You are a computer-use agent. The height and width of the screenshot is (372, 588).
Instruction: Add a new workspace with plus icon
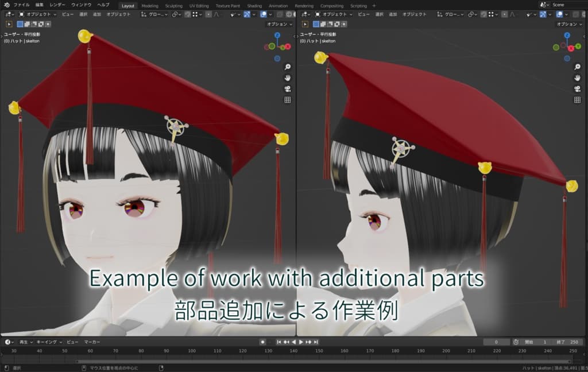374,6
